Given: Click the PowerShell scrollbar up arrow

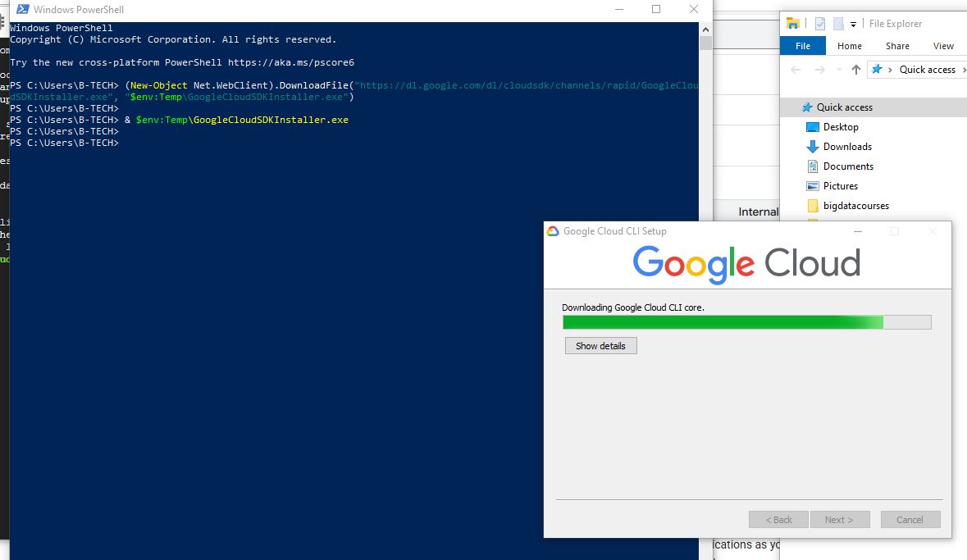Looking at the screenshot, I should [705, 29].
